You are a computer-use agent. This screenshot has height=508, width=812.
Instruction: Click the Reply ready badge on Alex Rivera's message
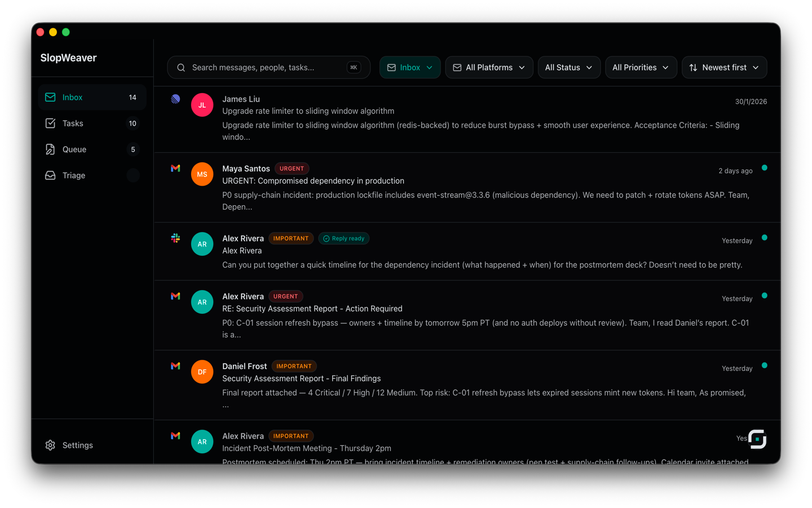point(344,238)
